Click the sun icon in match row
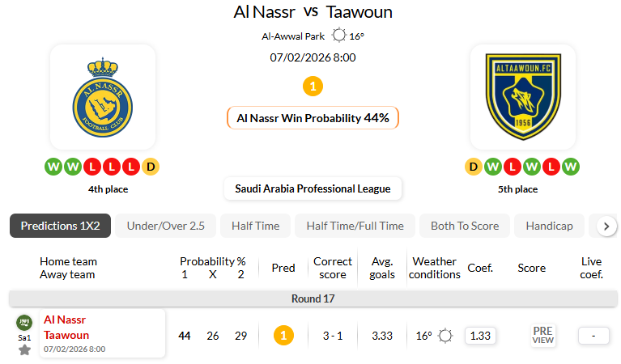This screenshot has height=364, width=621. 444,335
